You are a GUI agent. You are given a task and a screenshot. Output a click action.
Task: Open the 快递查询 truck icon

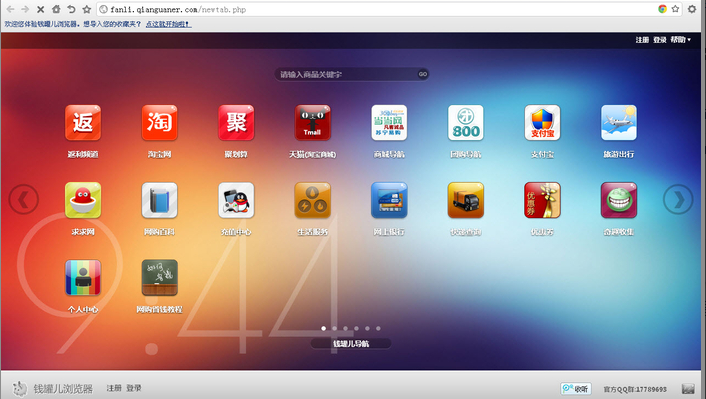[x=466, y=200]
